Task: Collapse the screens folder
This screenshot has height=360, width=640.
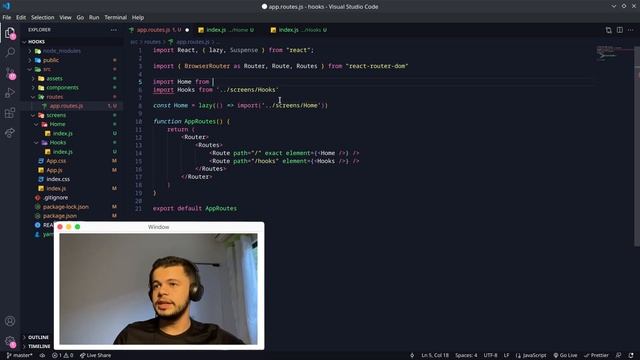Action: [x=71, y=115]
